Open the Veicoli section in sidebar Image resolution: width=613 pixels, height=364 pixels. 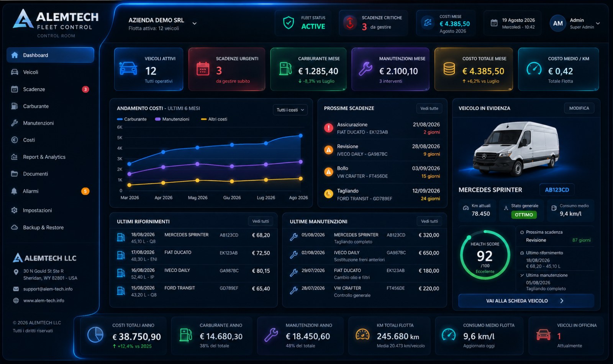point(50,72)
